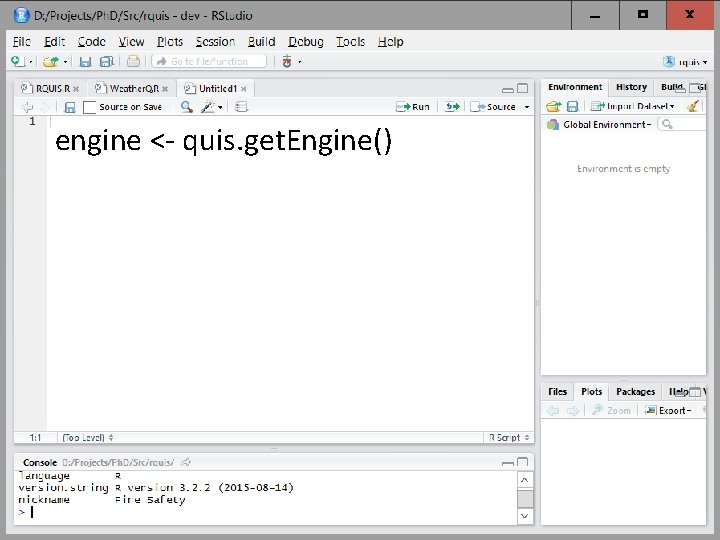The height and width of the screenshot is (540, 720).
Task: Click the Environment search field
Action: (682, 124)
